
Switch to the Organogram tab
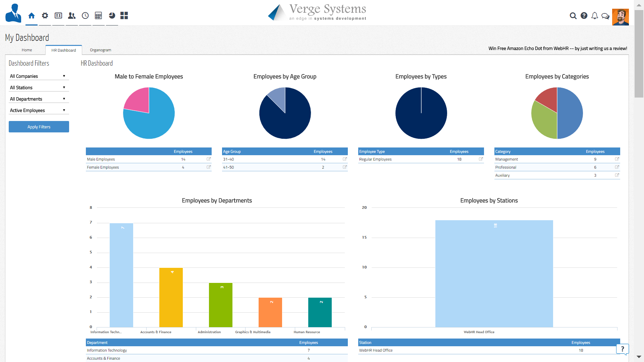coord(100,50)
